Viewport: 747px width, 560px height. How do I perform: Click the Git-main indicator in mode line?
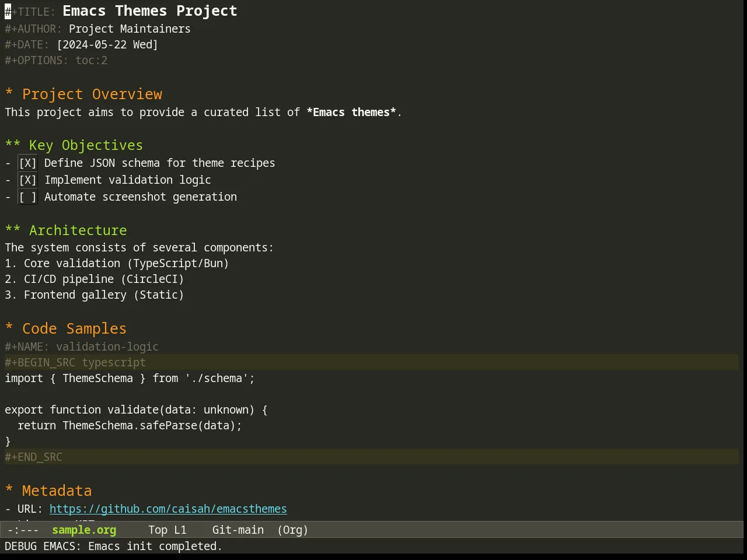click(x=238, y=530)
